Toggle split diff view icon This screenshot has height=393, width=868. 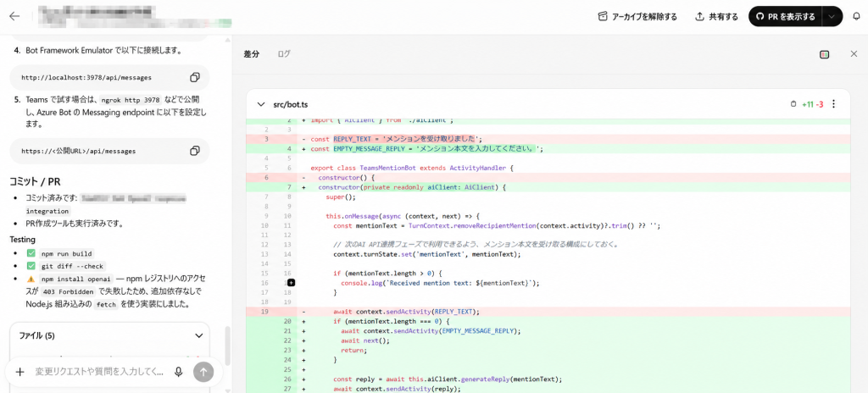[x=824, y=54]
